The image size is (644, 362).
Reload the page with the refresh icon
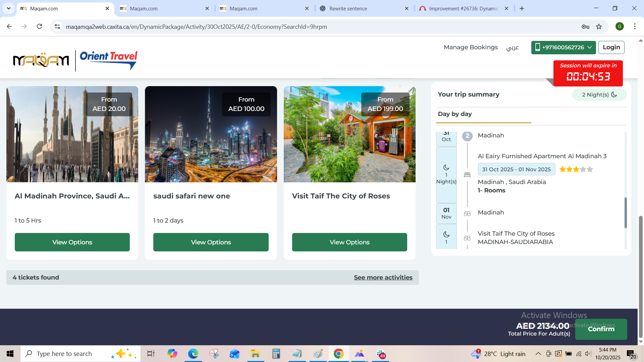point(39,26)
